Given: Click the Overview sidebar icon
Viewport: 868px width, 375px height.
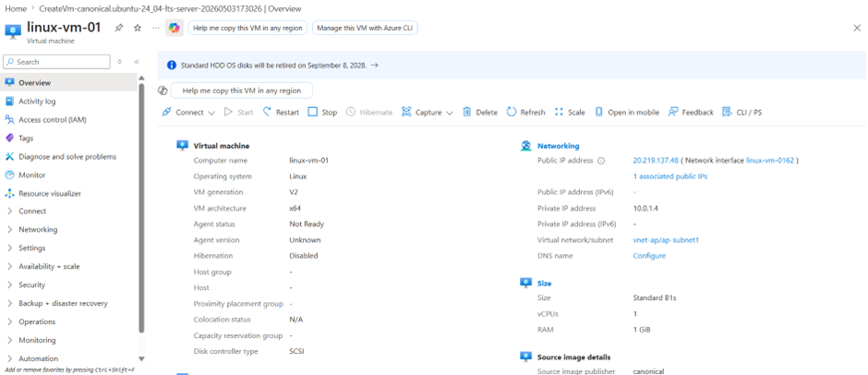Looking at the screenshot, I should click(9, 82).
